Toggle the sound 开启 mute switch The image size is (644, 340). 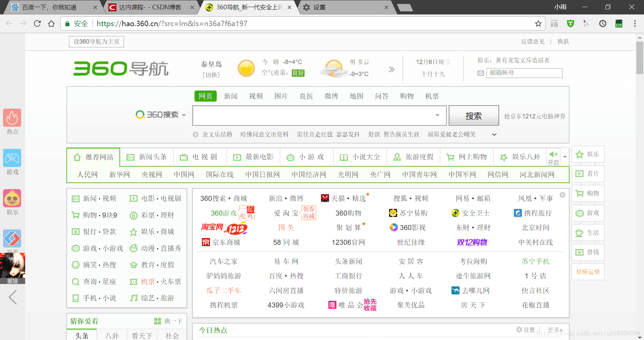553,158
